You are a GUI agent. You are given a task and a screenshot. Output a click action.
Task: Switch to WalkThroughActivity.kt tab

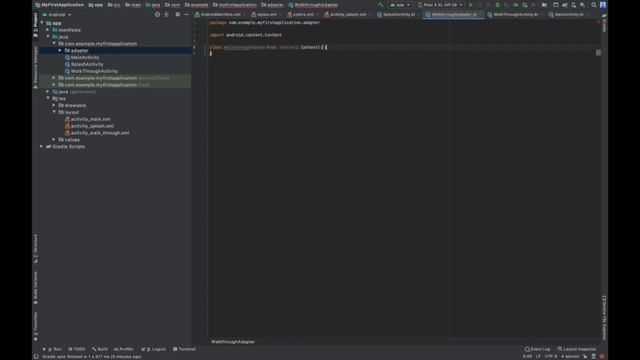point(515,14)
